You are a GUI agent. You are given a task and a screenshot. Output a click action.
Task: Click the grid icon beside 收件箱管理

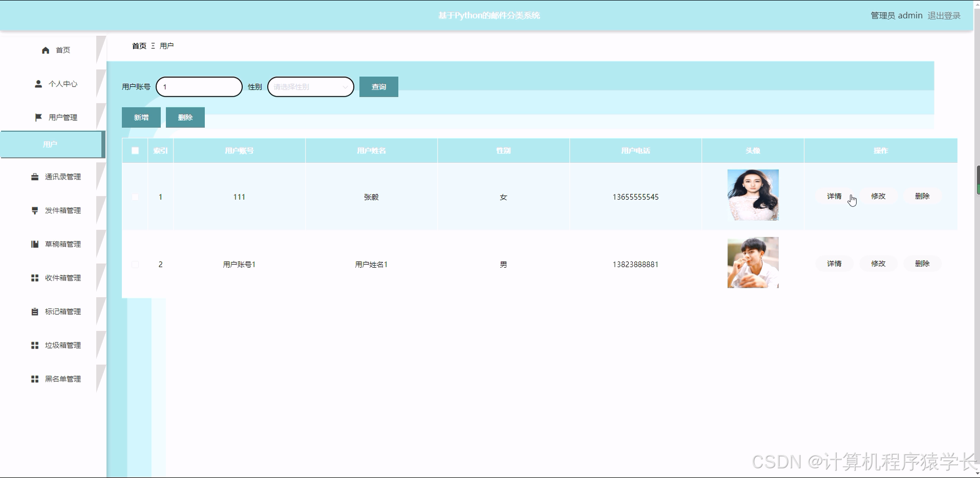(x=35, y=278)
